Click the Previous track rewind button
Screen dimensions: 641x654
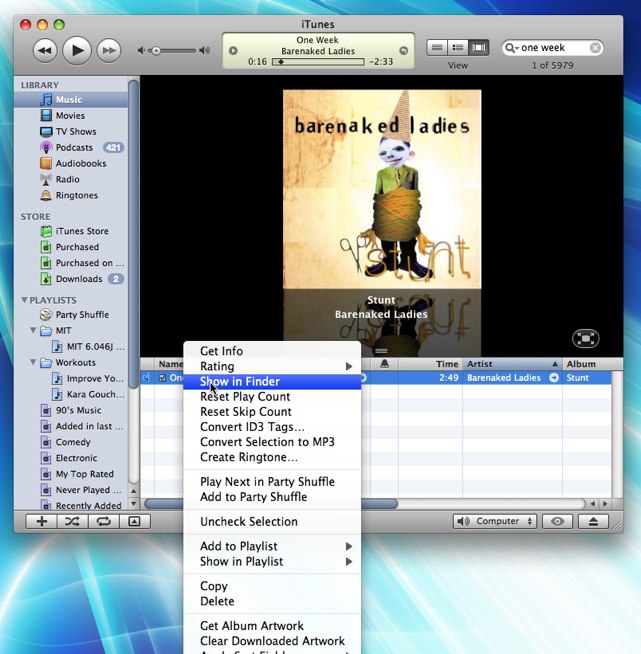45,50
